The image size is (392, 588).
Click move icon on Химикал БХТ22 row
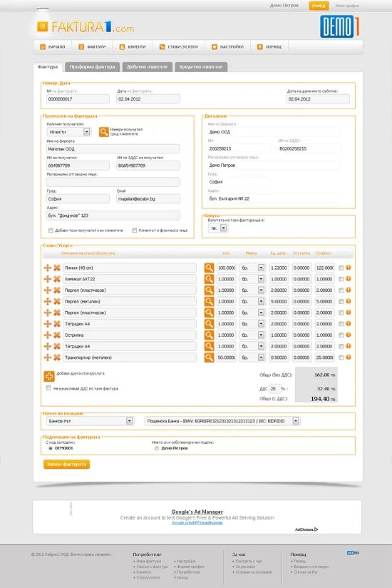pos(48,279)
